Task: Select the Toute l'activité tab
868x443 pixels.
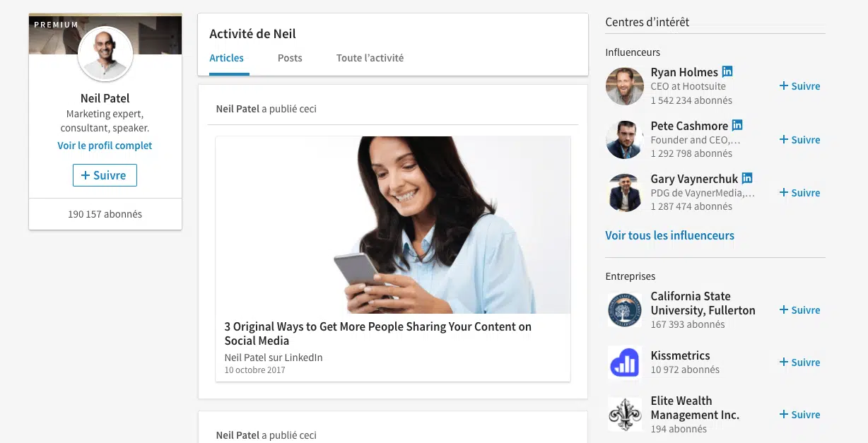Action: [370, 58]
